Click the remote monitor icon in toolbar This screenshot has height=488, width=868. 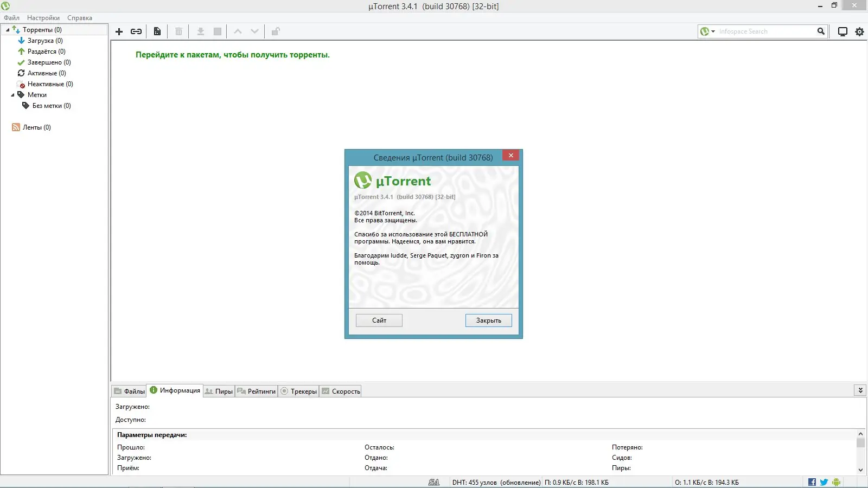(x=843, y=31)
